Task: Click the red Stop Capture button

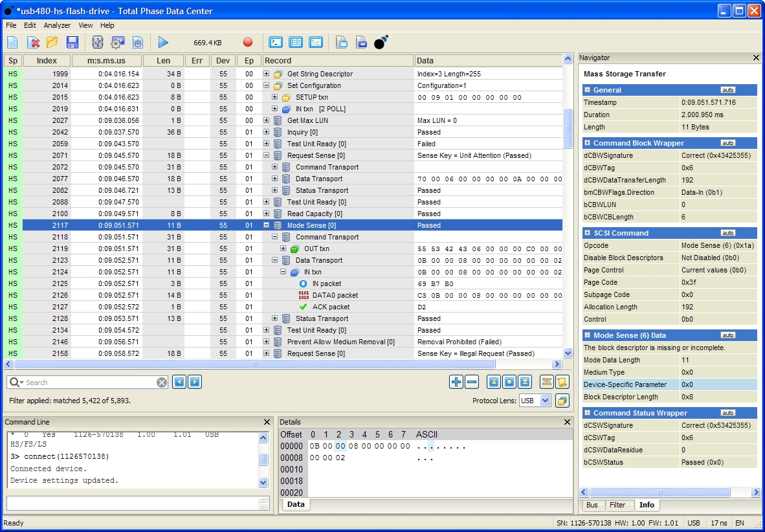Action: (x=248, y=43)
